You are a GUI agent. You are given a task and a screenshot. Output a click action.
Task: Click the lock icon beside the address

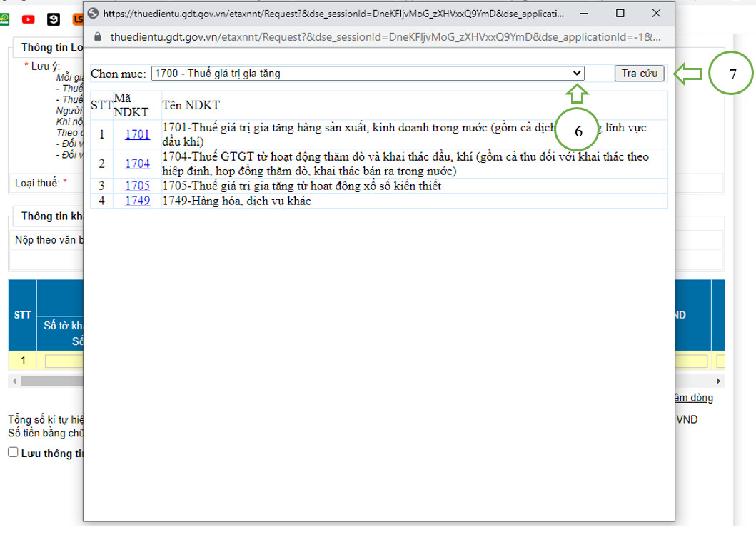coord(98,36)
